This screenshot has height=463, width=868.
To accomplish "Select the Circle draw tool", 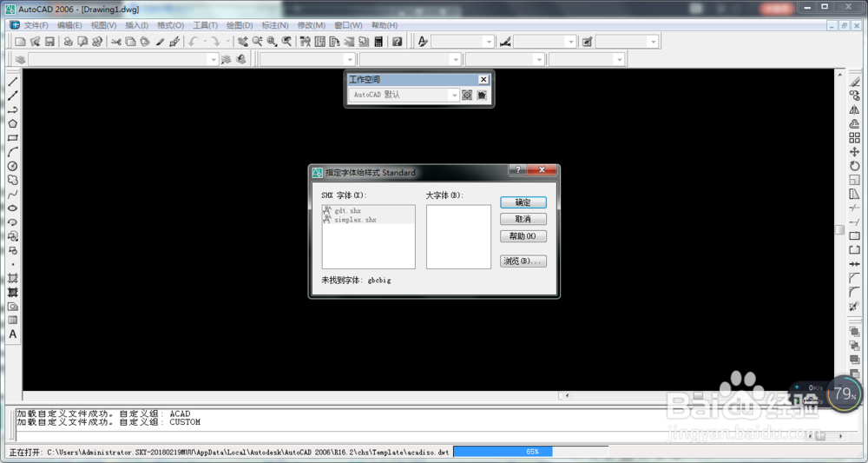I will 13,166.
